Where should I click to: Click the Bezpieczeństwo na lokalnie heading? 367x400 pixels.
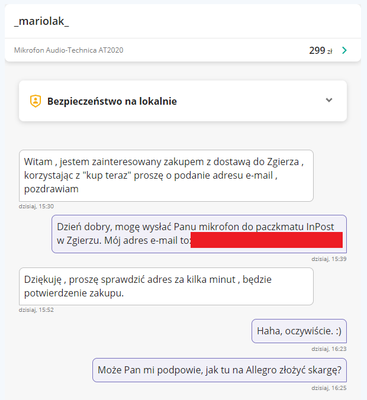(112, 101)
